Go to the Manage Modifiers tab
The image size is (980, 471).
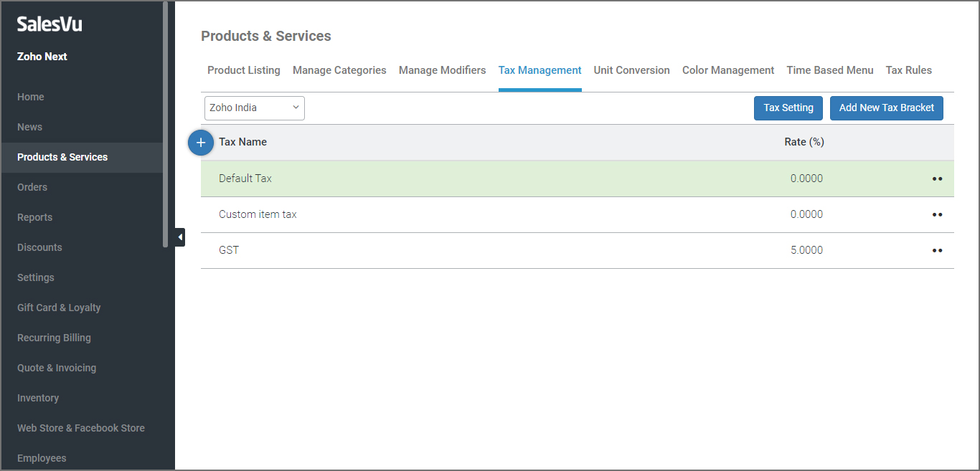tap(442, 70)
